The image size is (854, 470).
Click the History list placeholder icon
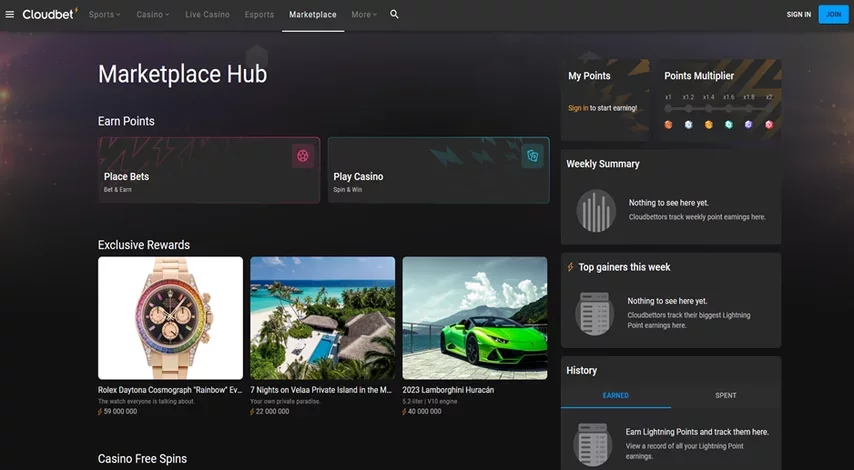point(594,444)
